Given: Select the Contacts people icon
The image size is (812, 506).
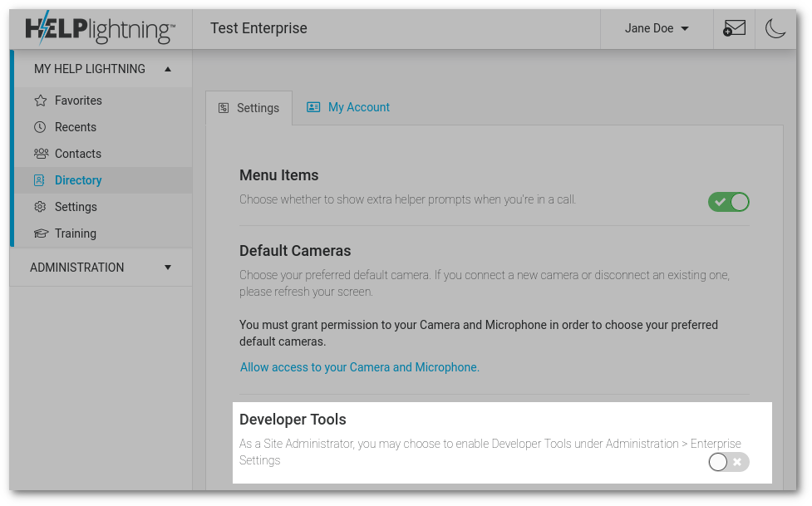Looking at the screenshot, I should tap(41, 154).
